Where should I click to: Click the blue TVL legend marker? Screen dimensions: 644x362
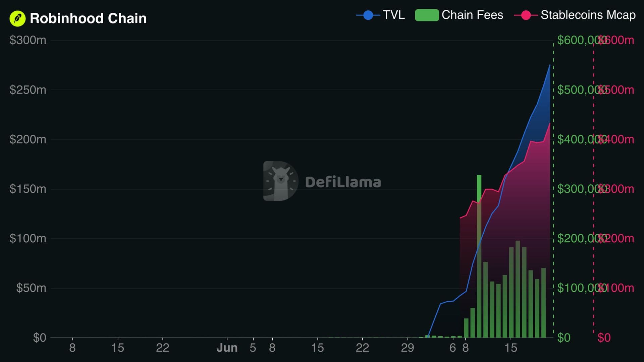click(x=368, y=15)
